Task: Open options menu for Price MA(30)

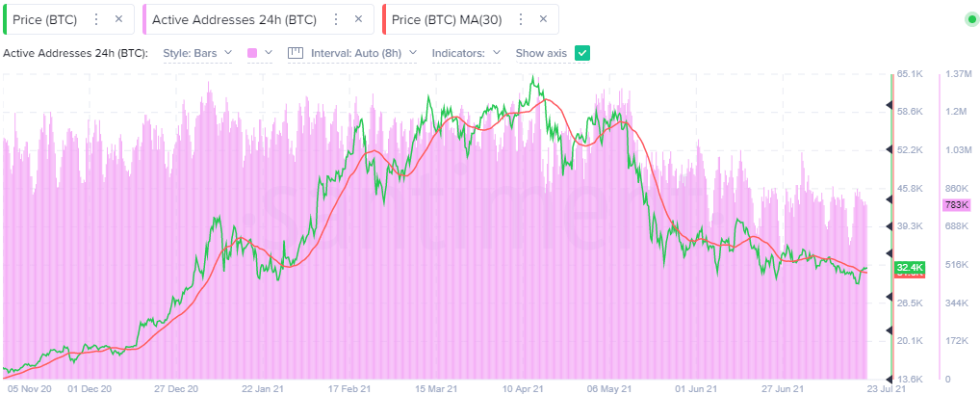Action: (519, 19)
